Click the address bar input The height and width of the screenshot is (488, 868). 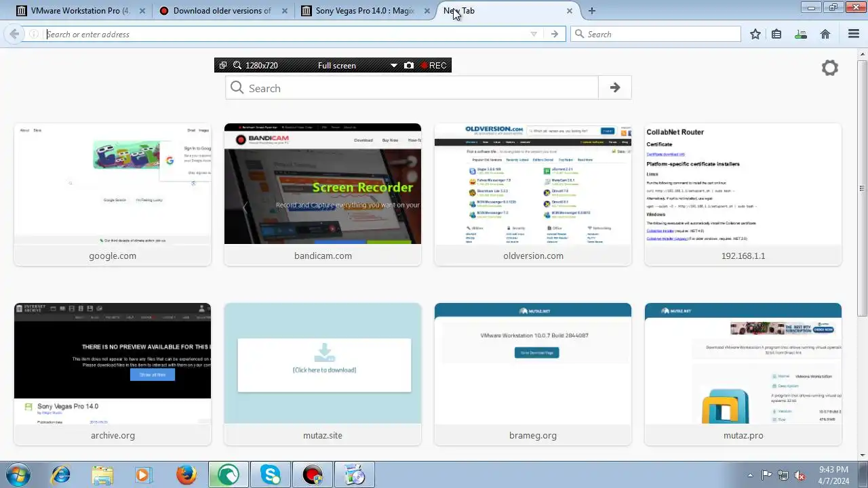pyautogui.click(x=285, y=34)
